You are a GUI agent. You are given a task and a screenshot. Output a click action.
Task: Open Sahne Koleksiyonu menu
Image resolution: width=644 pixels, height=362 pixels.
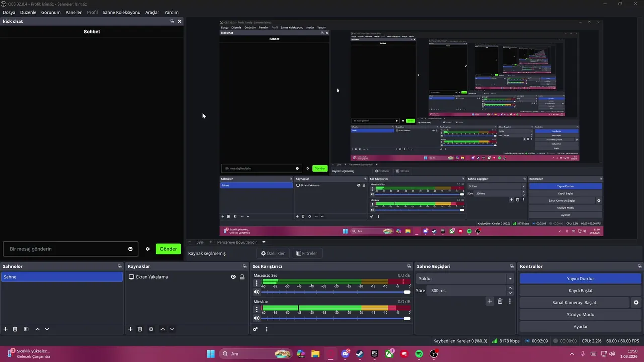(x=121, y=12)
